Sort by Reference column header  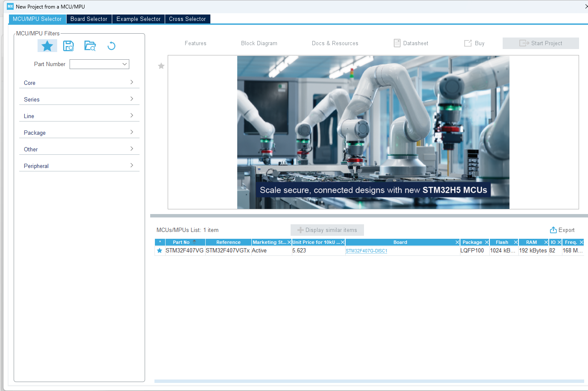pyautogui.click(x=228, y=242)
